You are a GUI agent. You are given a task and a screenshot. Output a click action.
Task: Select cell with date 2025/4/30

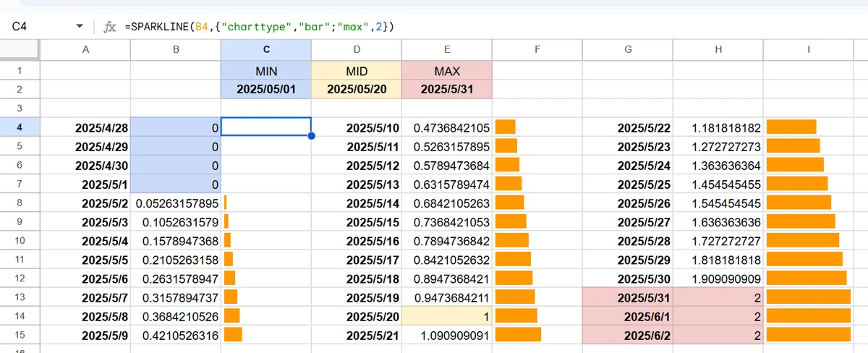coord(85,165)
